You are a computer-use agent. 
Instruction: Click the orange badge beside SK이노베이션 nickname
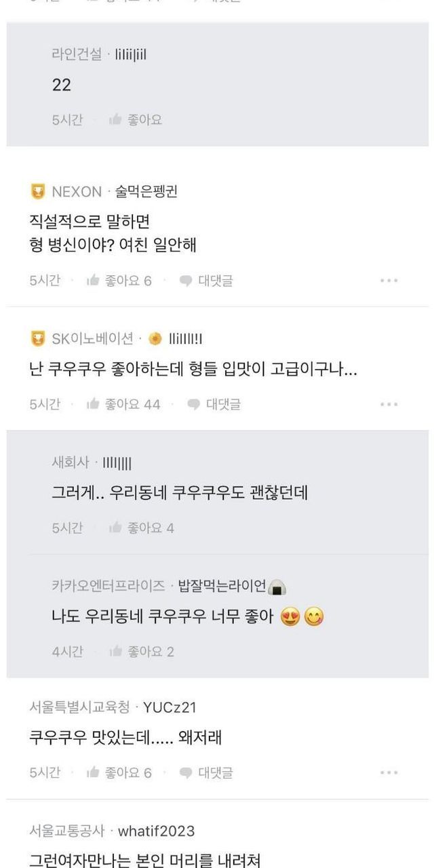[x=155, y=338]
